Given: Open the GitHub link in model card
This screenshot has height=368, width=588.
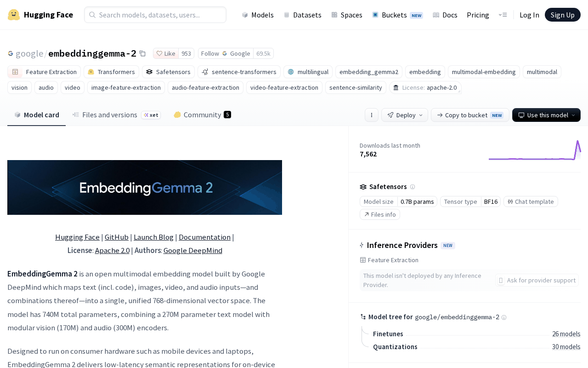Looking at the screenshot, I should point(117,237).
